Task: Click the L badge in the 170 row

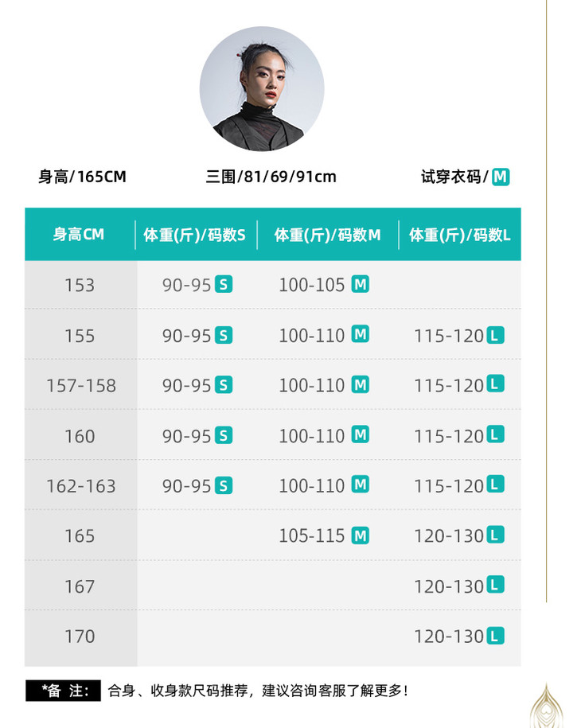Action: pyautogui.click(x=495, y=636)
